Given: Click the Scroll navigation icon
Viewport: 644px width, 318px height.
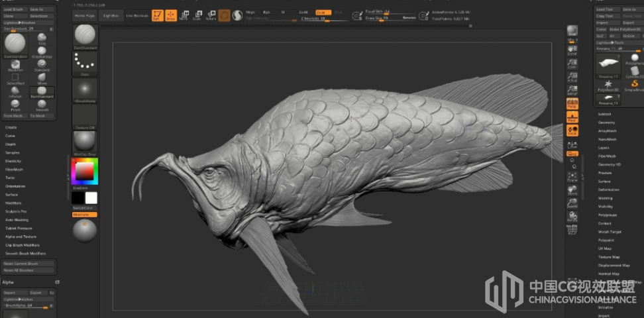Looking at the screenshot, I should [572, 50].
